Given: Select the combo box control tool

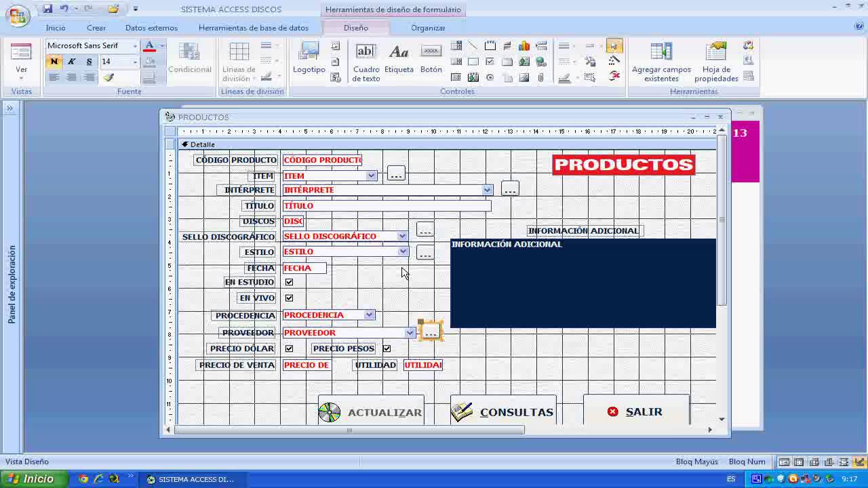Looking at the screenshot, I should (x=456, y=45).
